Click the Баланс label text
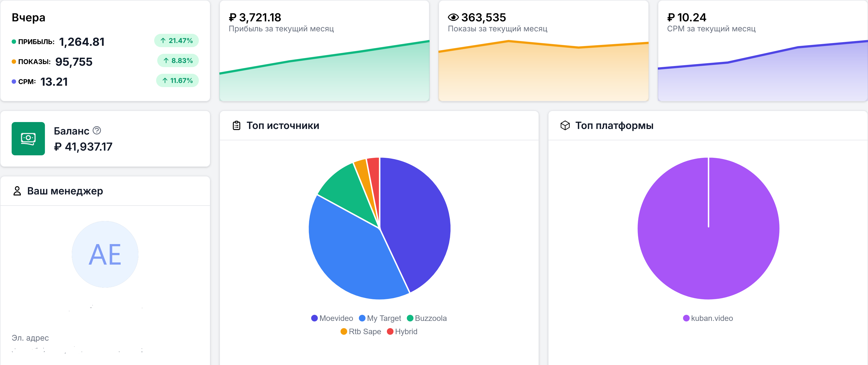868x365 pixels. 72,131
